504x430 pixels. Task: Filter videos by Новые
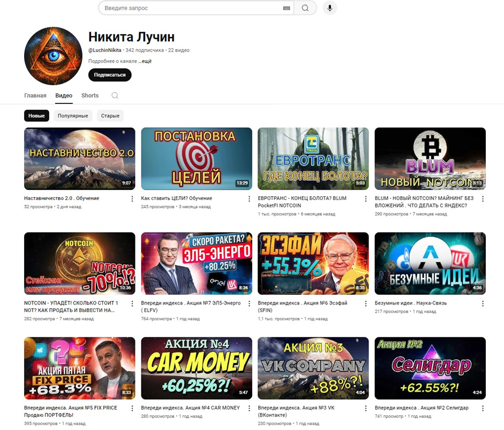pyautogui.click(x=36, y=116)
